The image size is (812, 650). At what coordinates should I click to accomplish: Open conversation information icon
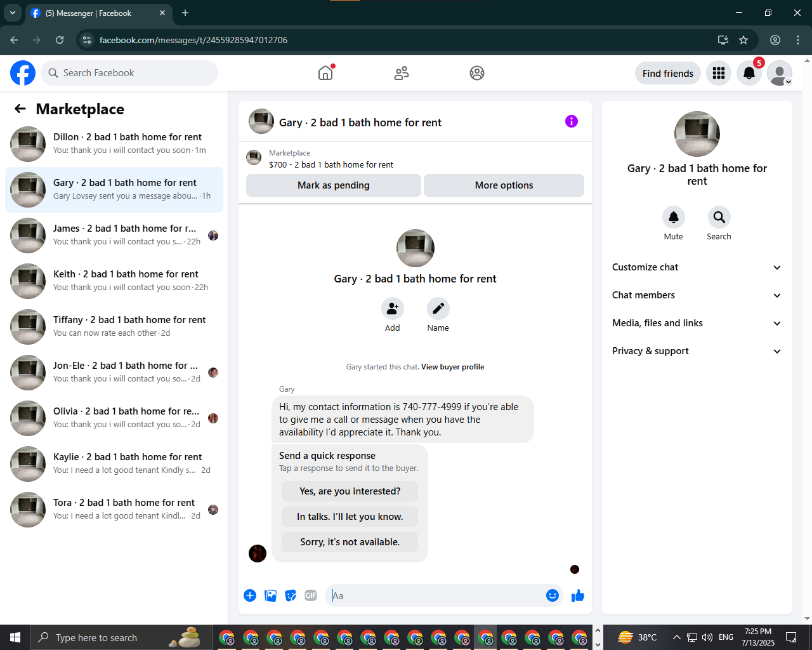point(572,121)
